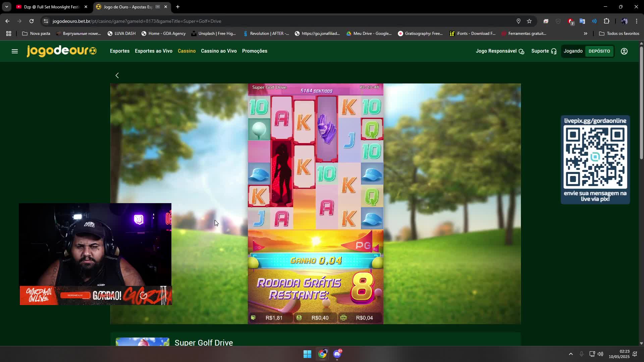
Task: Click the bet amount coin icon R$0,40
Action: 299,318
